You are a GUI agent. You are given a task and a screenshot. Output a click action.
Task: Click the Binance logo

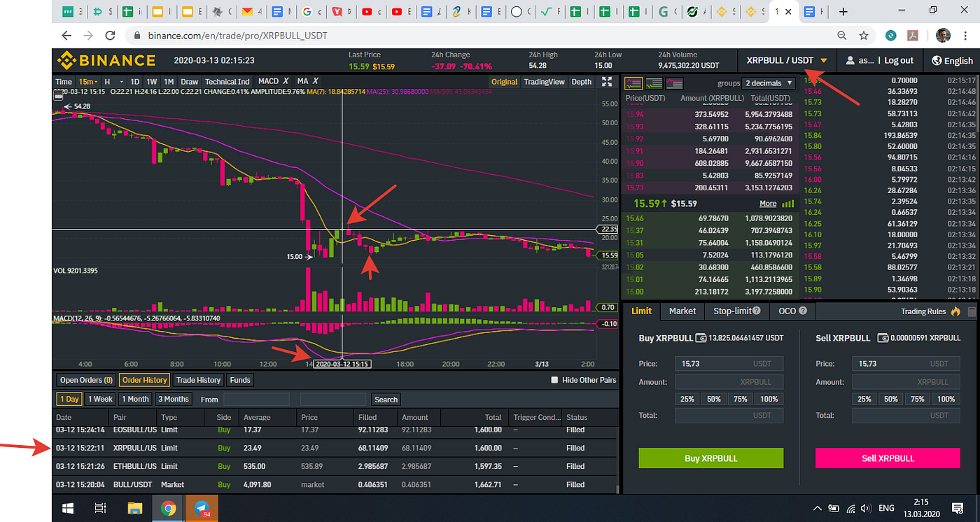(106, 60)
